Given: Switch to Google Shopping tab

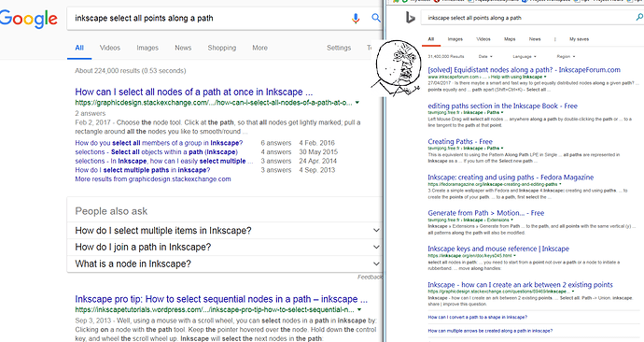Looking at the screenshot, I should point(222,48).
